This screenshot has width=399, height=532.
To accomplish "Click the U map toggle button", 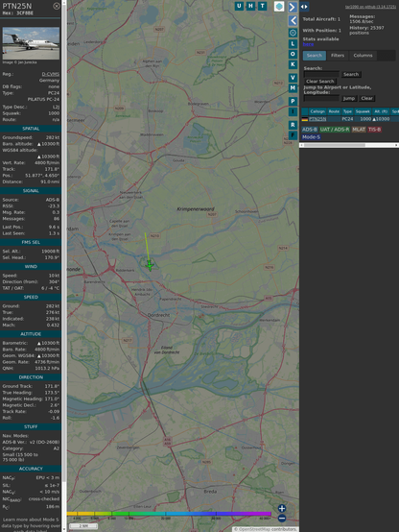I will point(239,6).
